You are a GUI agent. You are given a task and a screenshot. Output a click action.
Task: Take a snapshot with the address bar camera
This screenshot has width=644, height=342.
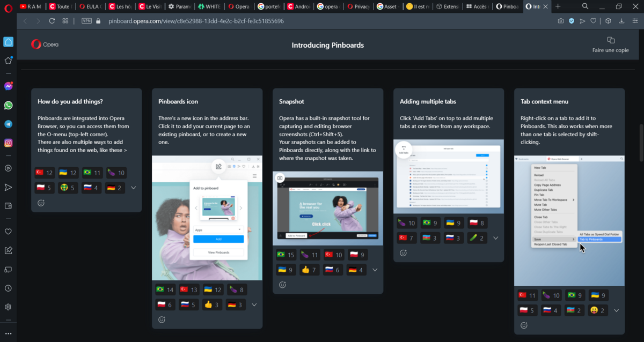tap(560, 21)
